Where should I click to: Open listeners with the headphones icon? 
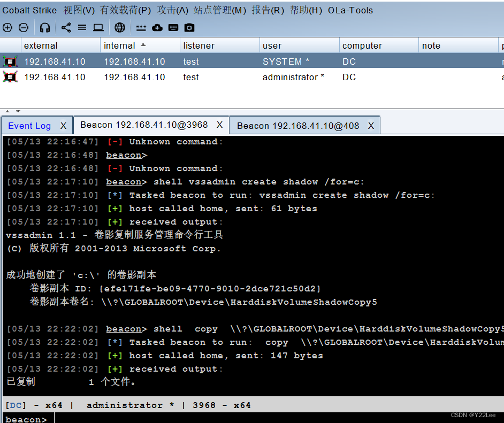coord(45,28)
